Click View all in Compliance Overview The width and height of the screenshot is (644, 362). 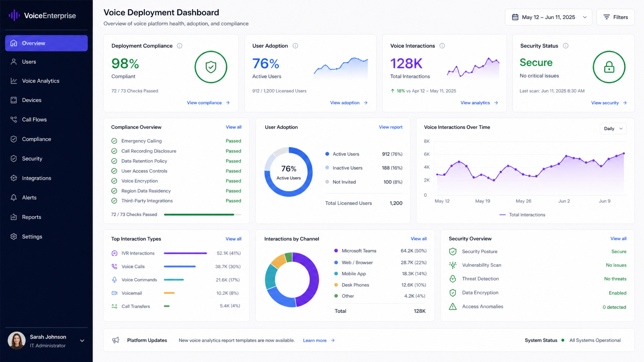pyautogui.click(x=234, y=127)
